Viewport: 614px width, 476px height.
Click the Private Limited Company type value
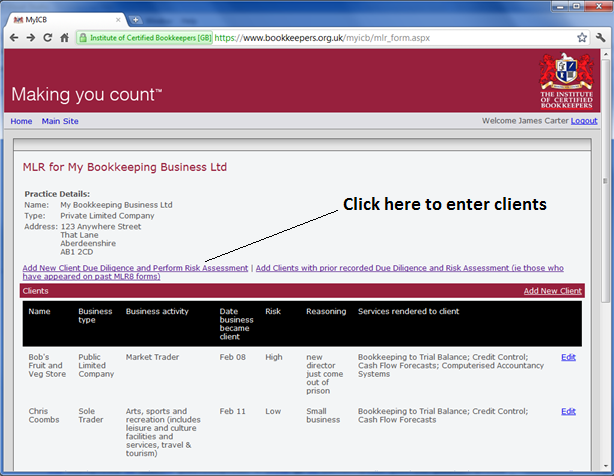(x=107, y=216)
